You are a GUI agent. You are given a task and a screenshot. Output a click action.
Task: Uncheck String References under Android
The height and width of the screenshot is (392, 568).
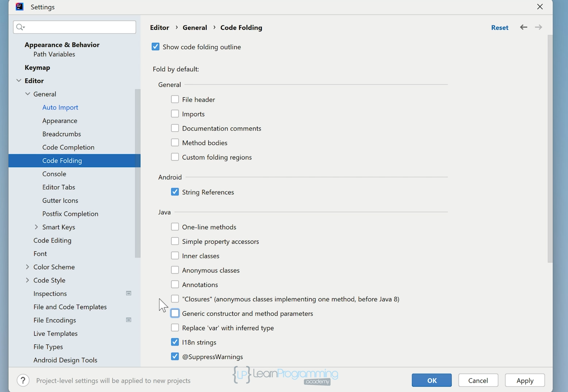point(175,192)
